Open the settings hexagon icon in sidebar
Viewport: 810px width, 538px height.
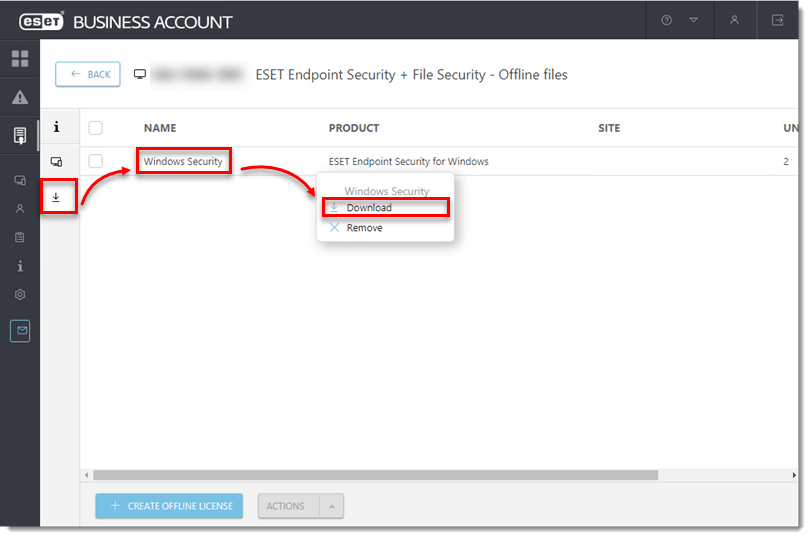[x=20, y=295]
